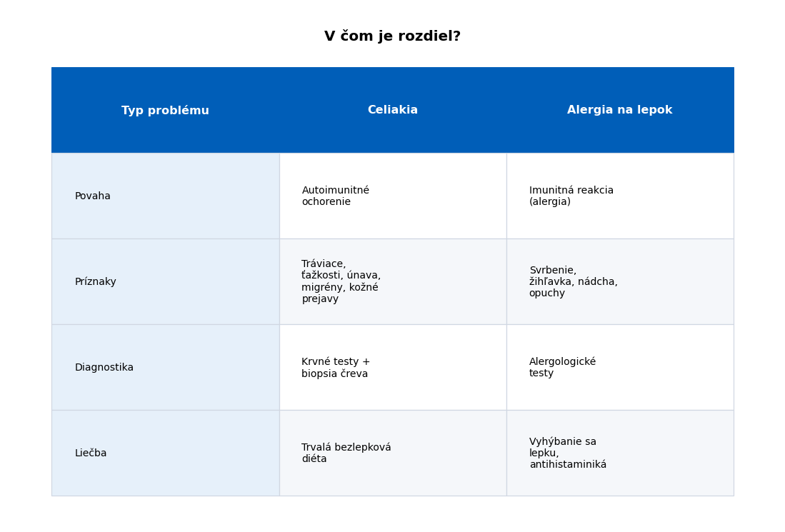The width and height of the screenshot is (785, 532).
Task: Click the 'Príznaky' row label
Action: (x=96, y=282)
